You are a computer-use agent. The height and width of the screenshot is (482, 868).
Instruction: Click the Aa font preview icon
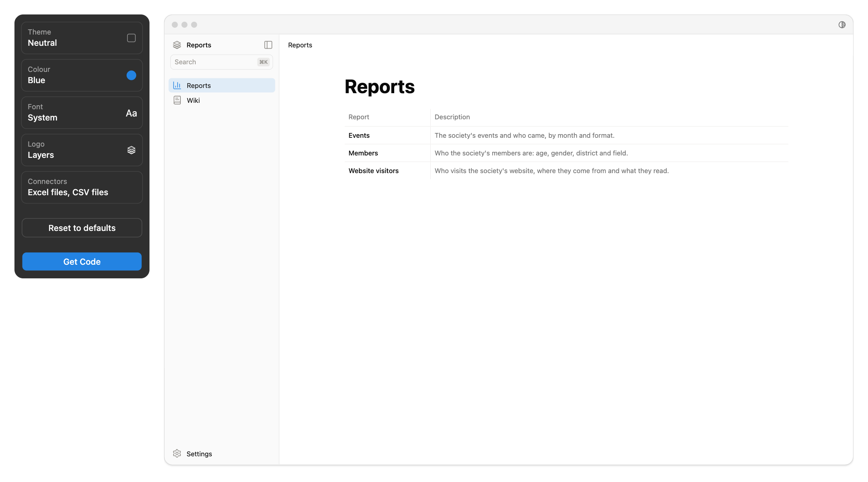point(131,113)
